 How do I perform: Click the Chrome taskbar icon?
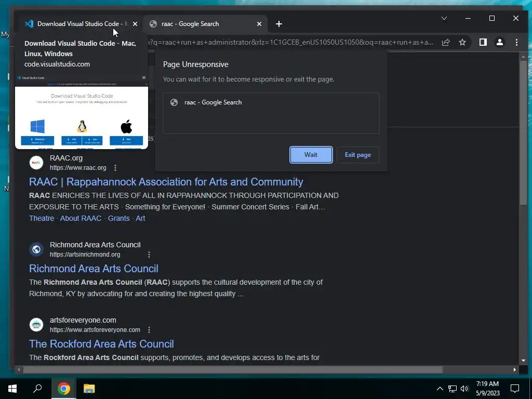(x=64, y=389)
